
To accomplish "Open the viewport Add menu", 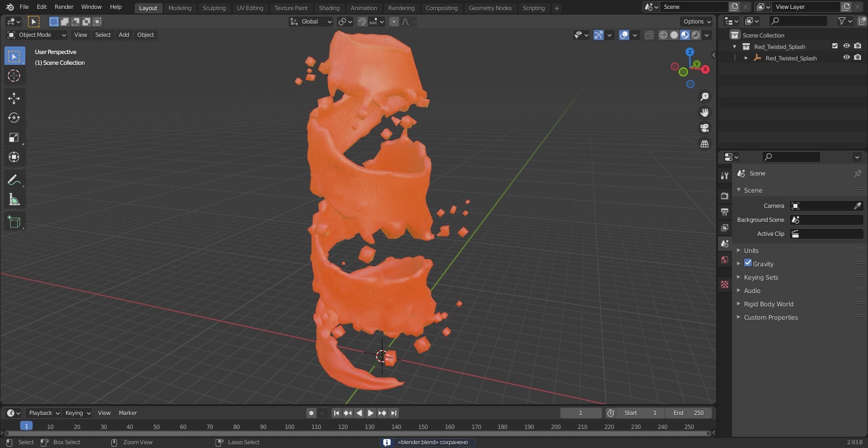I will [124, 35].
